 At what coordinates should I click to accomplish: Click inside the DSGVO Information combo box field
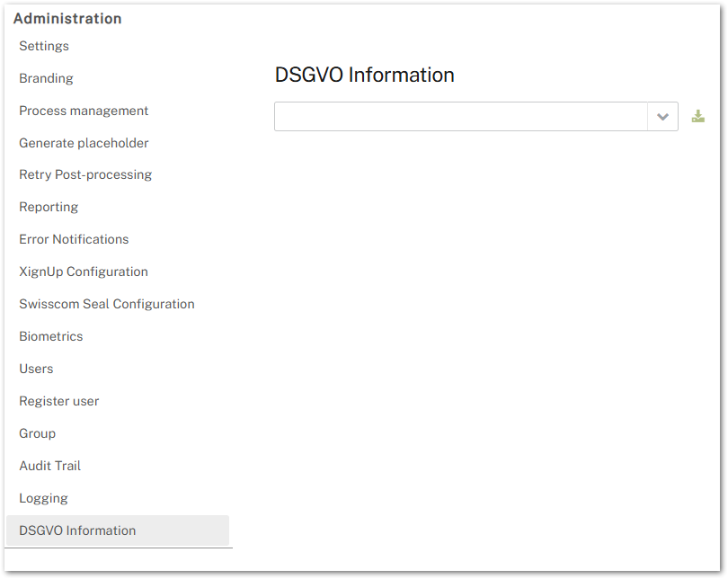[x=460, y=117]
